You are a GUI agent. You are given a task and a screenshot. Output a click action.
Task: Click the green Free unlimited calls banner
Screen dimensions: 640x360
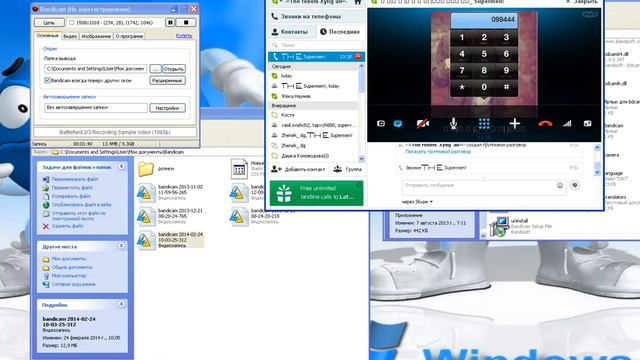click(x=316, y=193)
